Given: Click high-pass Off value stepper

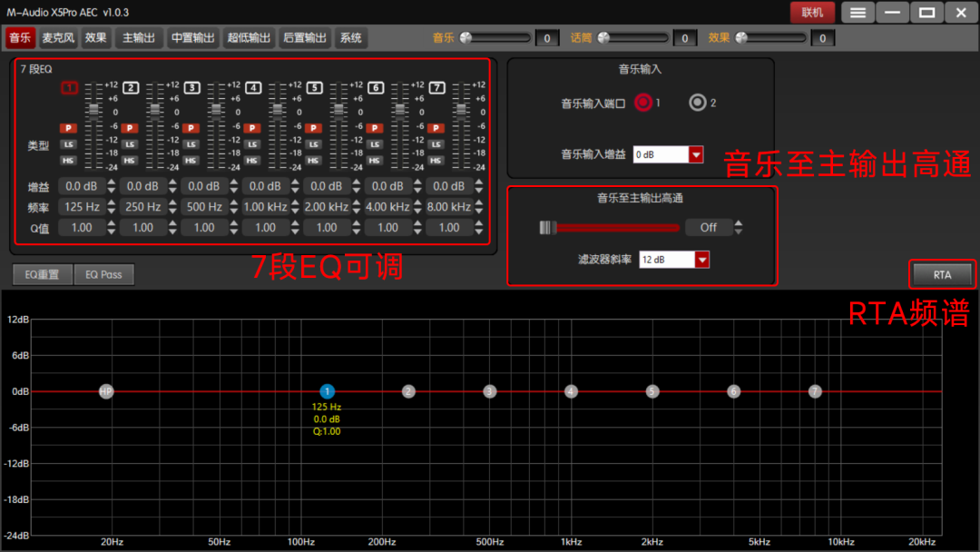Looking at the screenshot, I should tap(739, 228).
